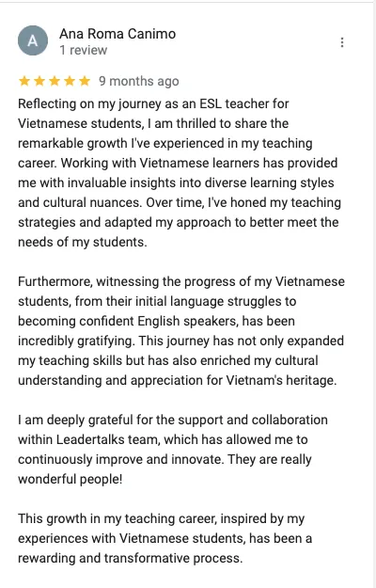376x588 pixels.
Task: Click the '9 months ago' timestamp
Action: tap(138, 81)
